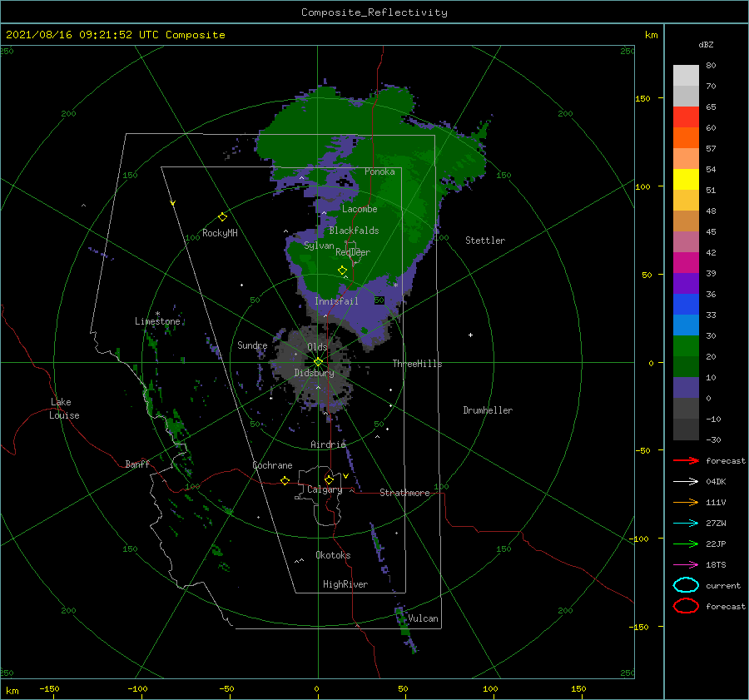
Task: Click the Drumheller label
Action: pyautogui.click(x=488, y=410)
